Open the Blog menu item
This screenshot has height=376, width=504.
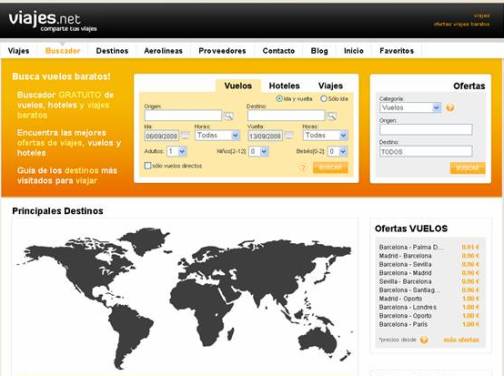point(319,51)
